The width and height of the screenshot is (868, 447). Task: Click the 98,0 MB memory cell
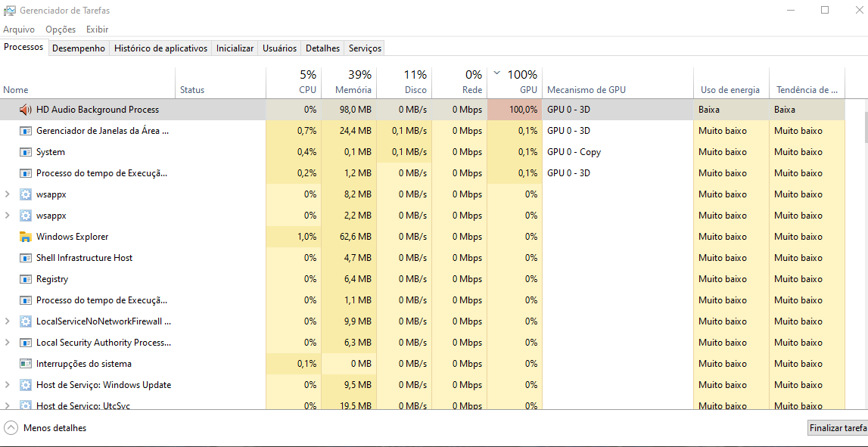(x=349, y=110)
